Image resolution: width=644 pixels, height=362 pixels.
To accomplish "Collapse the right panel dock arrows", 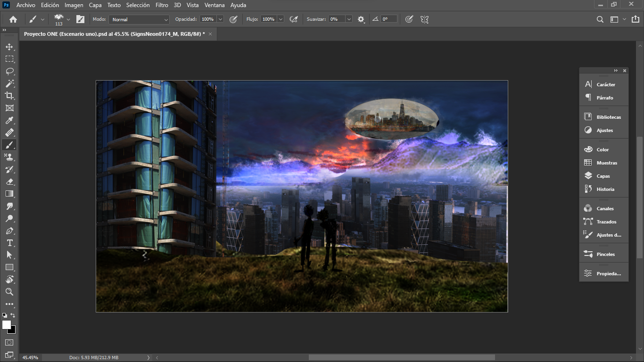I will 616,71.
